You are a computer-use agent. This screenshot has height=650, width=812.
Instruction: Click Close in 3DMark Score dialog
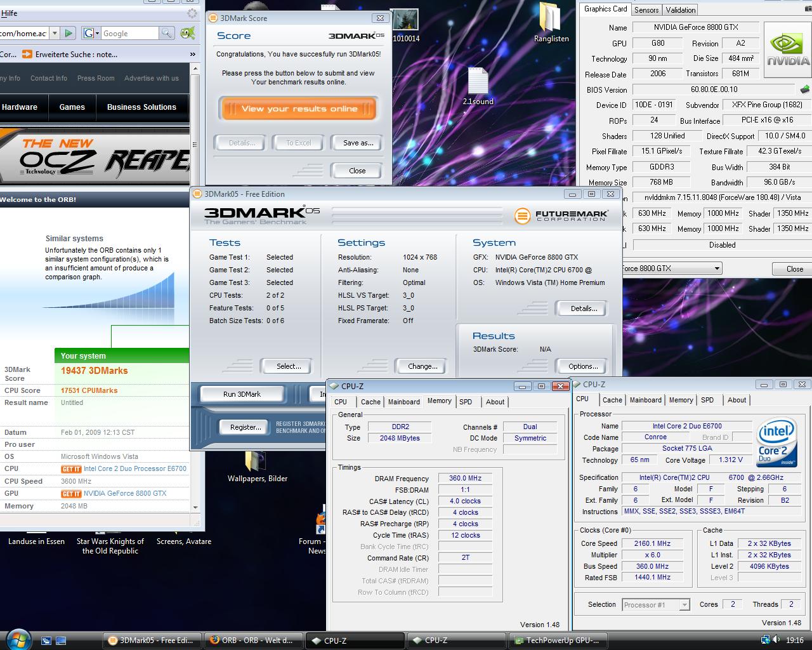357,171
